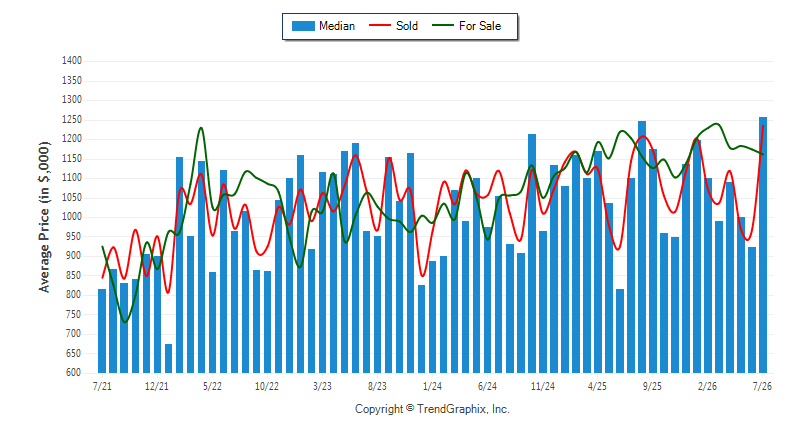
Task: Click the 1400 y-axis value
Action: (x=72, y=61)
